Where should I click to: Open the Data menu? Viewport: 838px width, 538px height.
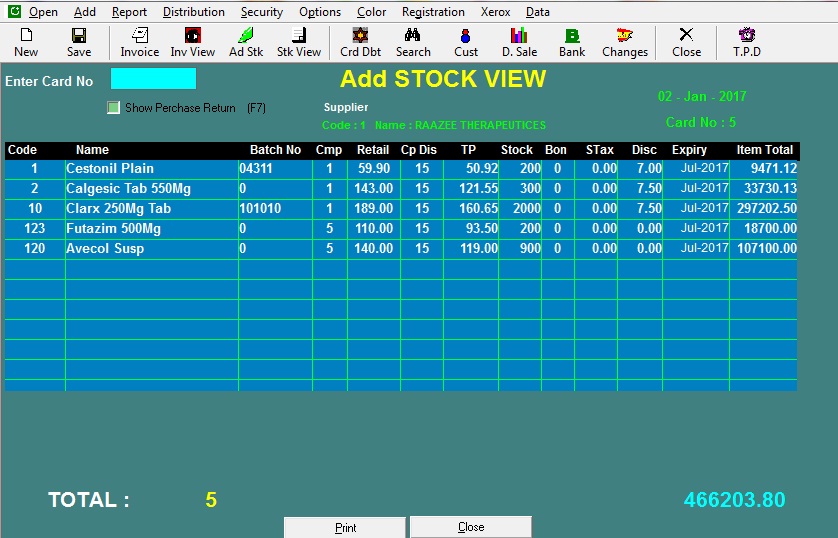tap(538, 12)
